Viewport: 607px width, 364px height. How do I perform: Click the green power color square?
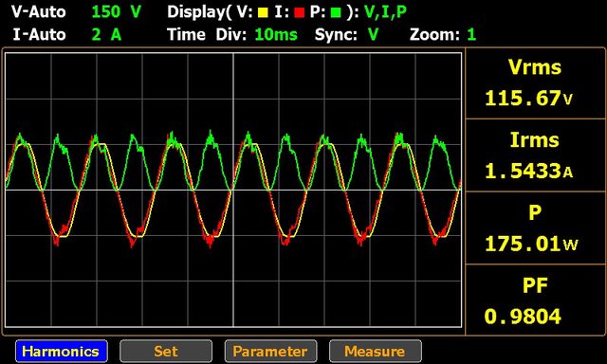pyautogui.click(x=336, y=13)
